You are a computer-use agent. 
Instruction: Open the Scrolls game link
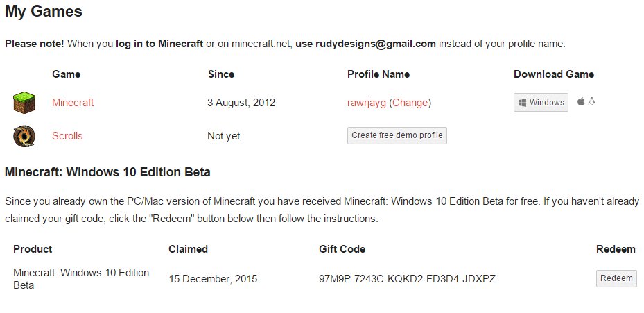tap(67, 136)
